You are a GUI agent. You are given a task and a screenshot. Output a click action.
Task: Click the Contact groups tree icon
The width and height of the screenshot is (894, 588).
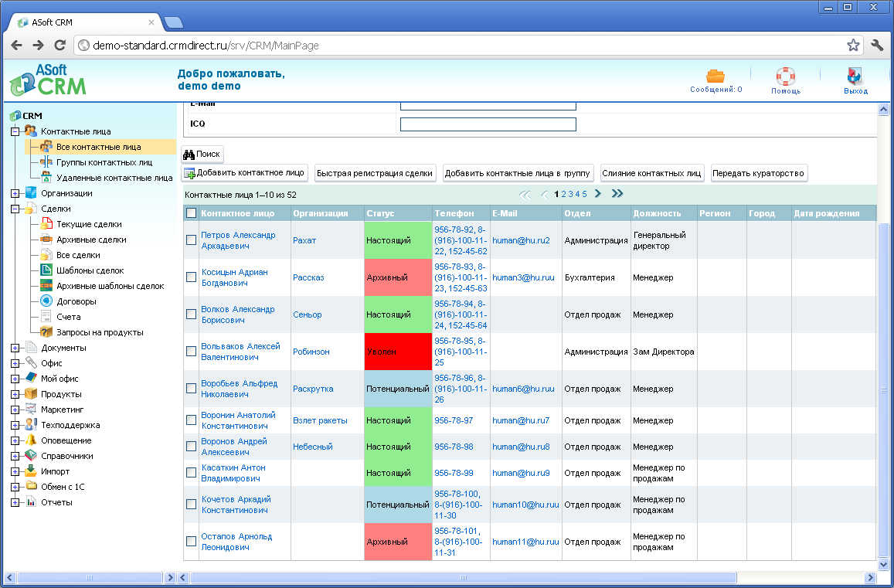click(46, 162)
